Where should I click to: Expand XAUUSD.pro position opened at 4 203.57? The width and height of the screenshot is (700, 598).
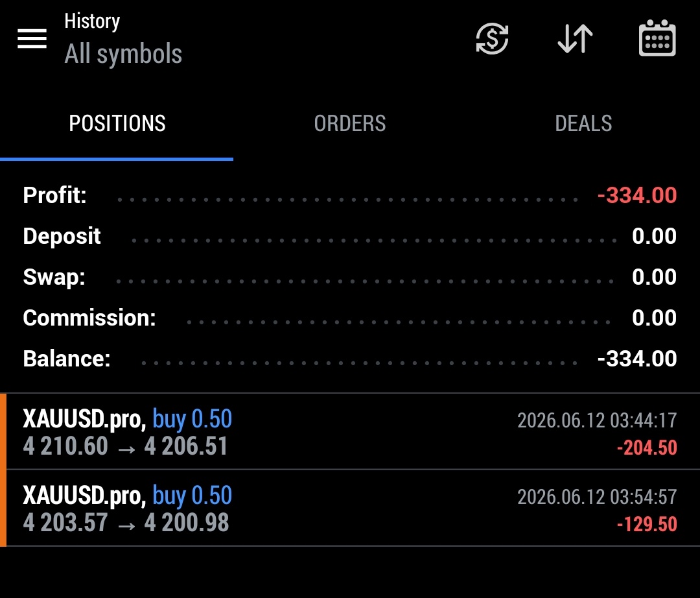[350, 508]
